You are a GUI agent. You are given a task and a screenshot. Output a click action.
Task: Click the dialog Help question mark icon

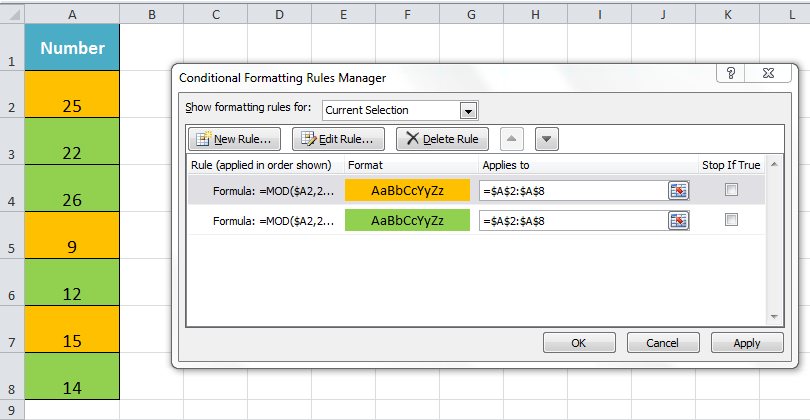pos(730,73)
